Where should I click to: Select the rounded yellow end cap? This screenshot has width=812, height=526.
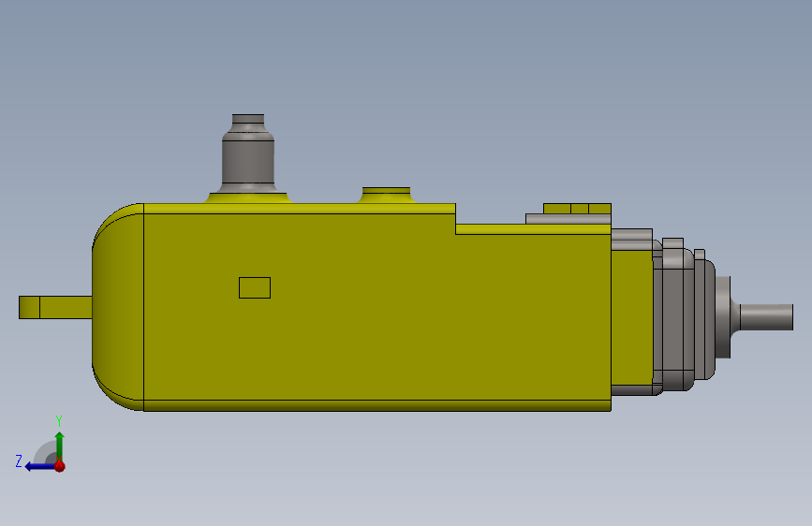coord(118,307)
